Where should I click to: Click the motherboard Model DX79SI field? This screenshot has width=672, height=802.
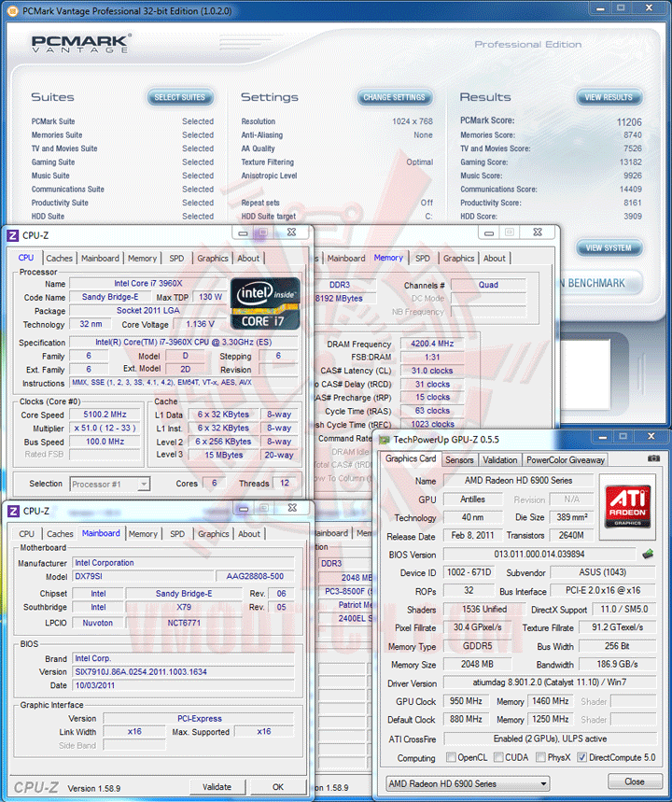coord(142,576)
